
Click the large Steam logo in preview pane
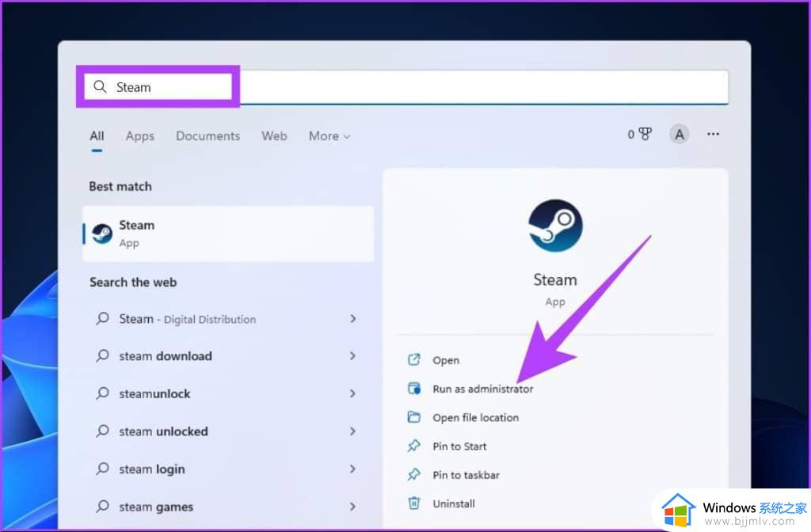555,226
